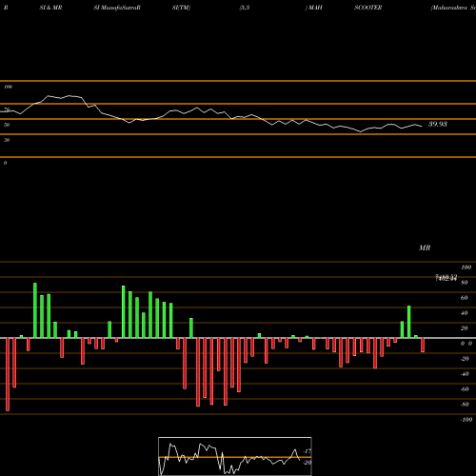Click the 80 label on the MR axis
Viewport: 476px width, 476px height.
465,283
